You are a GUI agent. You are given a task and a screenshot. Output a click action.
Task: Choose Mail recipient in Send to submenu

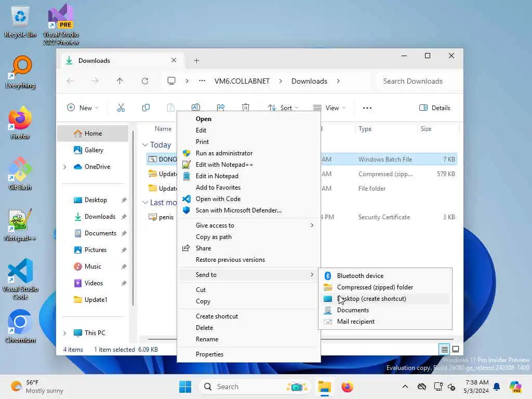pyautogui.click(x=385, y=321)
